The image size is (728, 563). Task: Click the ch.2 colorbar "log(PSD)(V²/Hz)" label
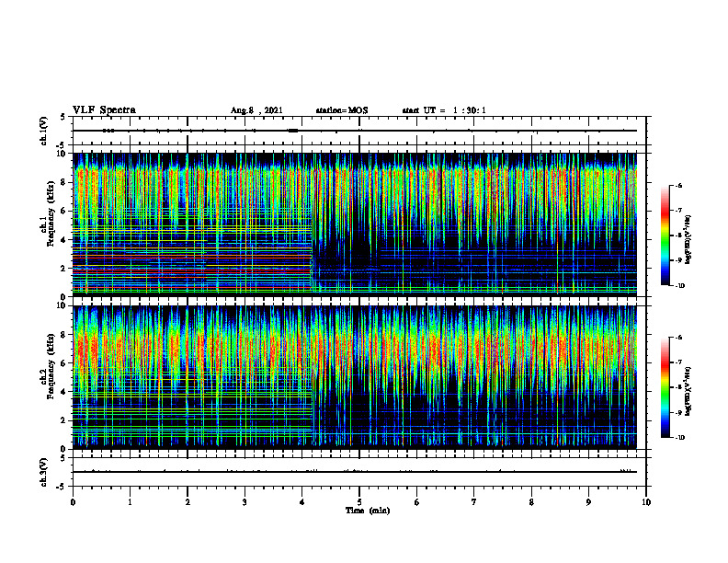tap(688, 390)
